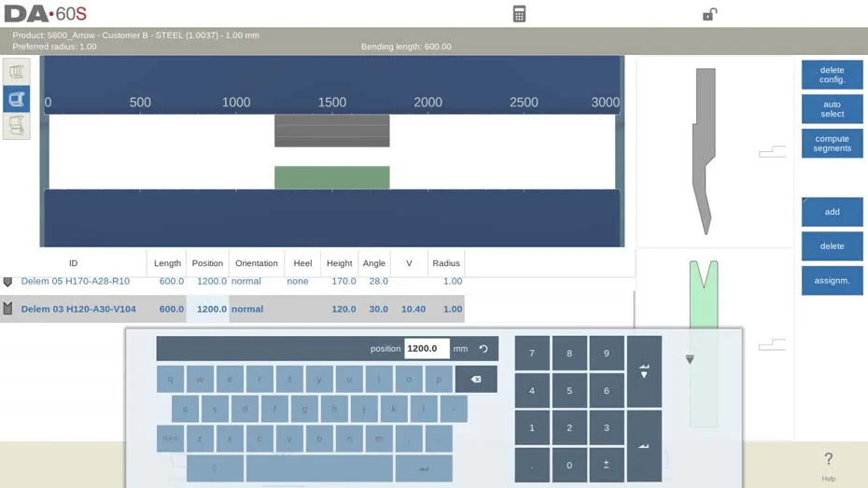868x488 pixels.
Task: Click the enter-and-next-field arrow key
Action: pos(644,371)
